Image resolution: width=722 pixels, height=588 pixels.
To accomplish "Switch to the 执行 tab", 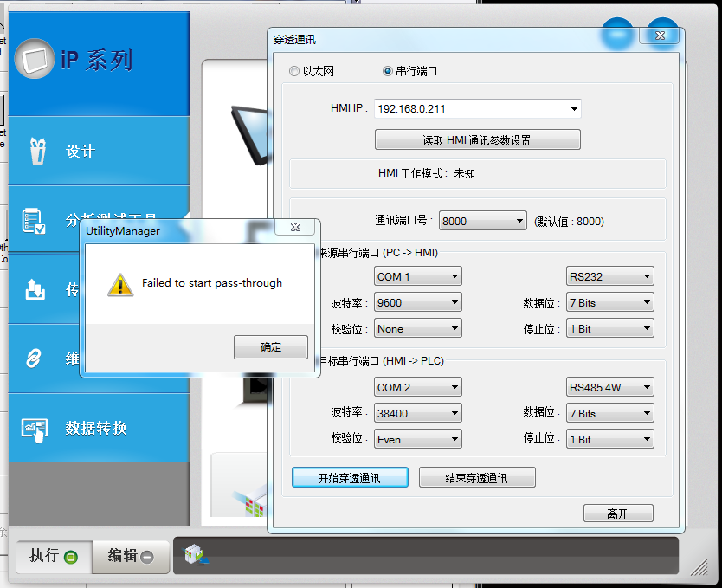I will click(x=54, y=556).
